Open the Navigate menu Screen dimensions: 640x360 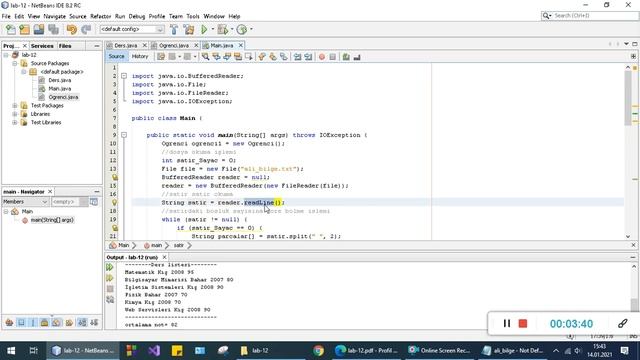[54, 16]
